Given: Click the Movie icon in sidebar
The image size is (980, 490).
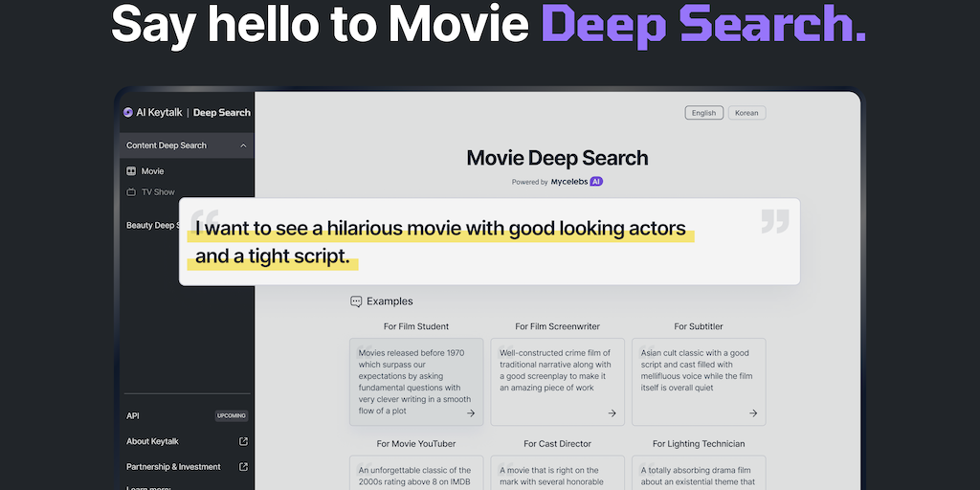Looking at the screenshot, I should click(131, 171).
